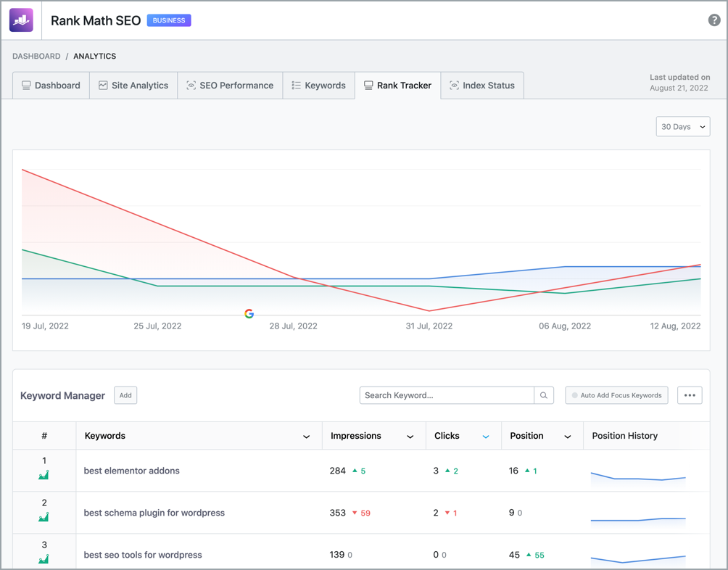This screenshot has width=728, height=570.
Task: Sort by the Position column chevron
Action: coord(567,437)
